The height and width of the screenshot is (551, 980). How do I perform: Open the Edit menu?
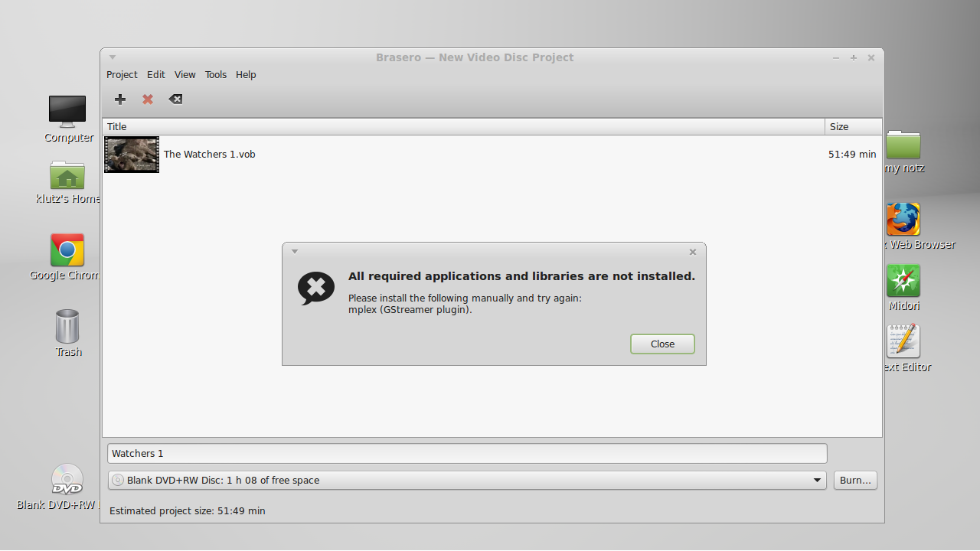pyautogui.click(x=156, y=74)
